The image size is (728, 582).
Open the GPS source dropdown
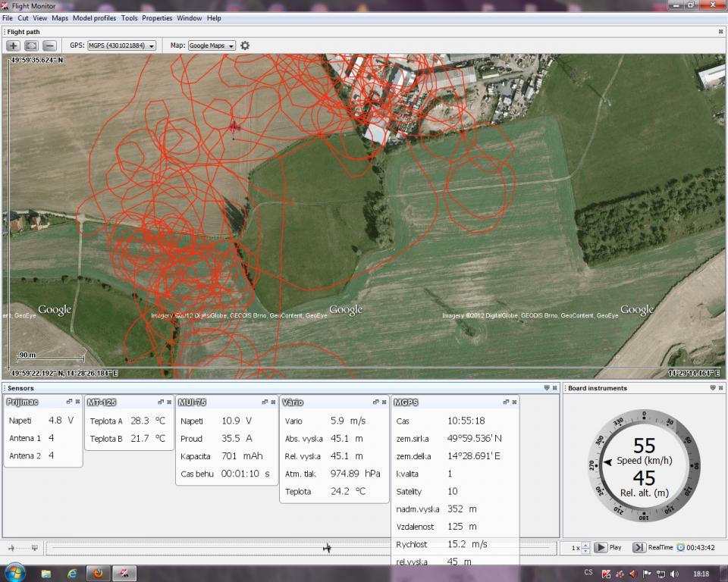pos(121,45)
